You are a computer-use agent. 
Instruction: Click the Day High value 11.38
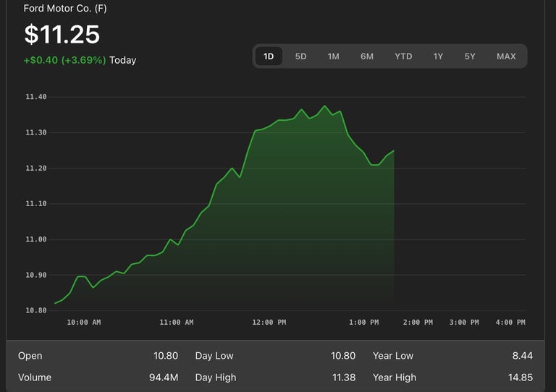[342, 378]
